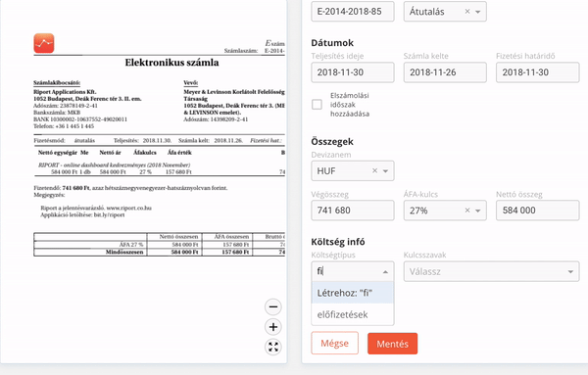Click the www.riport.co.hu text in invoice

pos(129,208)
